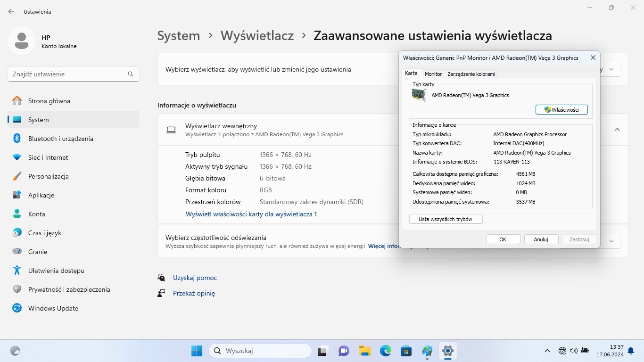Click the volume icon in the system tray
Viewport: 644px width, 362px height.
tap(574, 351)
